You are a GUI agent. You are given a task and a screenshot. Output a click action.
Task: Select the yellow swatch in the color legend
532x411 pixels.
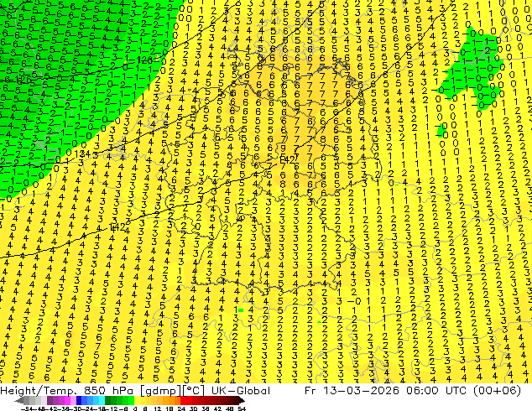[137, 401]
